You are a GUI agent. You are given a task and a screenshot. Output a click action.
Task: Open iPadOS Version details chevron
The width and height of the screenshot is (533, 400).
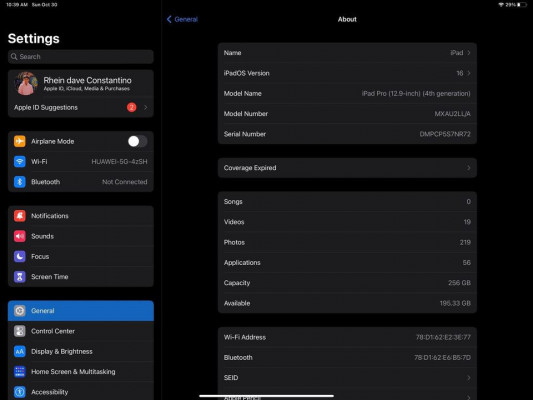tap(469, 73)
